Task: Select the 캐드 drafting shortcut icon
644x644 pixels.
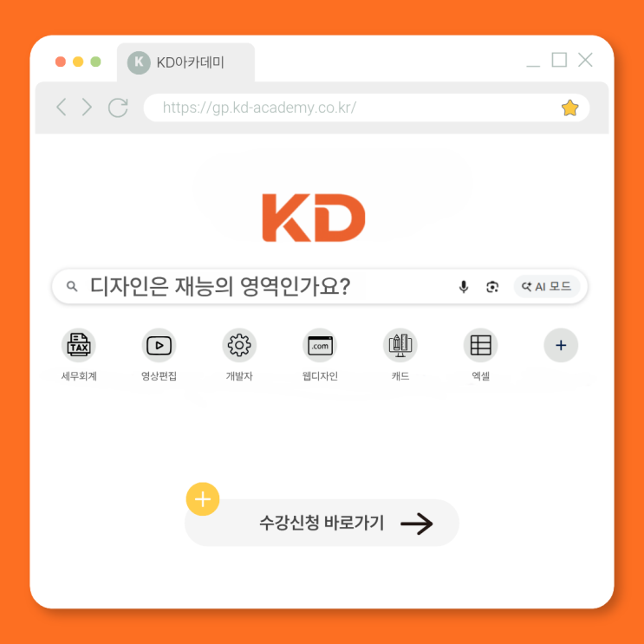Action: [400, 345]
